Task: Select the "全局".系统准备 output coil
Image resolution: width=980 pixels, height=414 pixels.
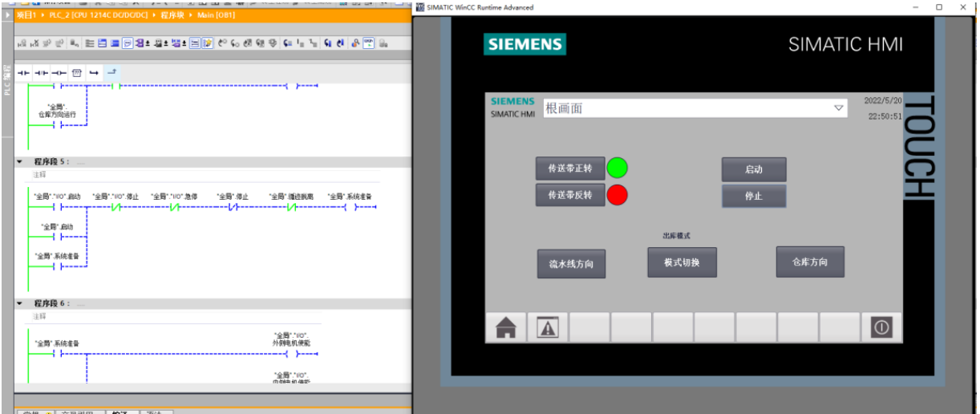Action: pyautogui.click(x=350, y=207)
